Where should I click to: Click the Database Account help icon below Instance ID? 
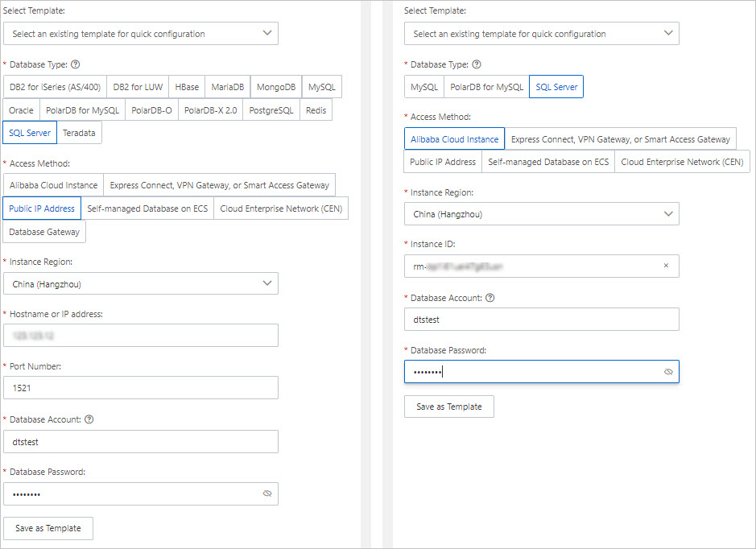[x=490, y=298]
